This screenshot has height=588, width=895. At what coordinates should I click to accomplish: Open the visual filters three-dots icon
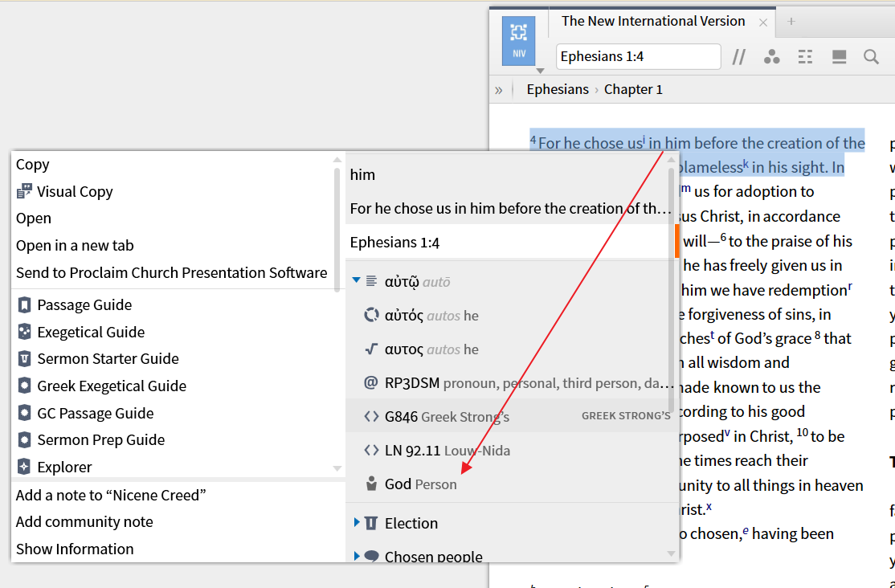[772, 56]
